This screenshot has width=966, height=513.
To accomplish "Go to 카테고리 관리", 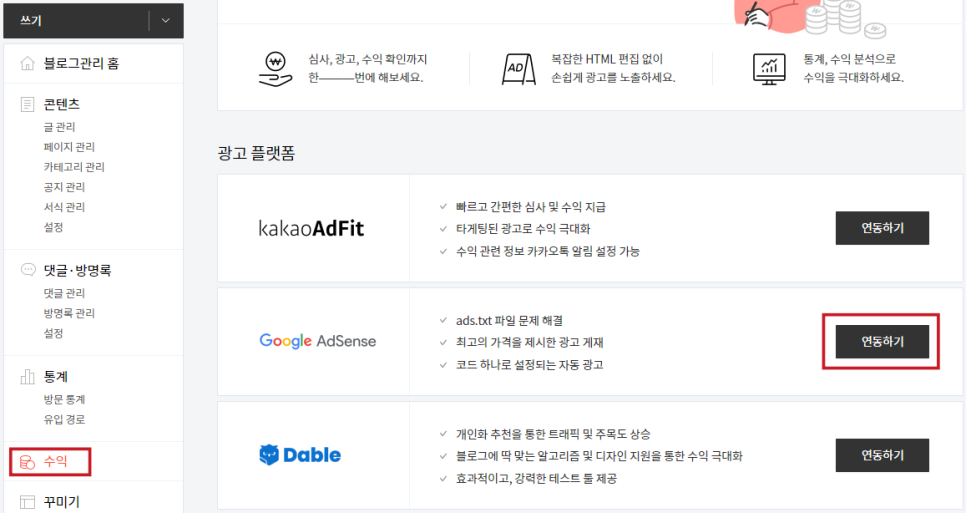I will pos(74,167).
